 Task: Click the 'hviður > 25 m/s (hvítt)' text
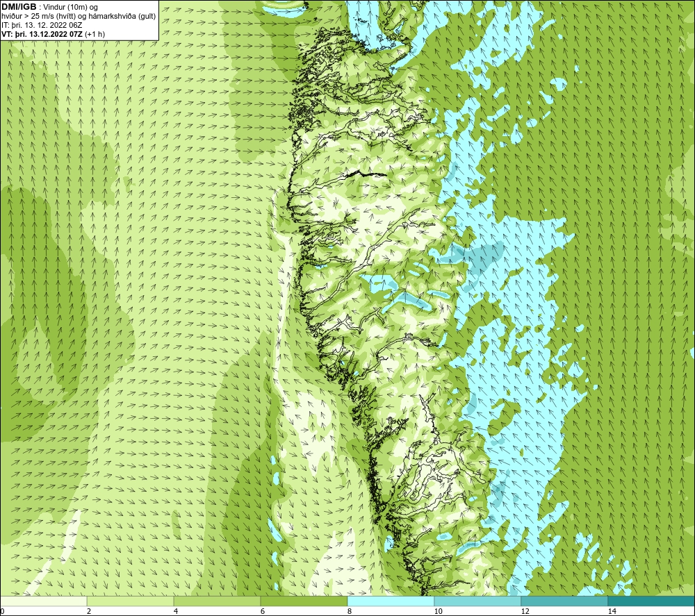(38, 17)
